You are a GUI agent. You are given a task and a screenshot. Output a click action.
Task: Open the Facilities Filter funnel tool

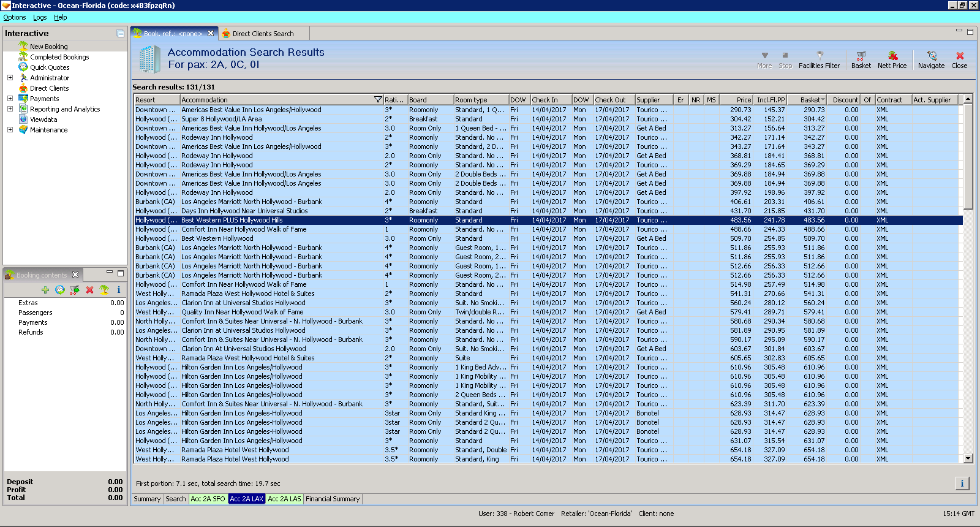pyautogui.click(x=819, y=59)
